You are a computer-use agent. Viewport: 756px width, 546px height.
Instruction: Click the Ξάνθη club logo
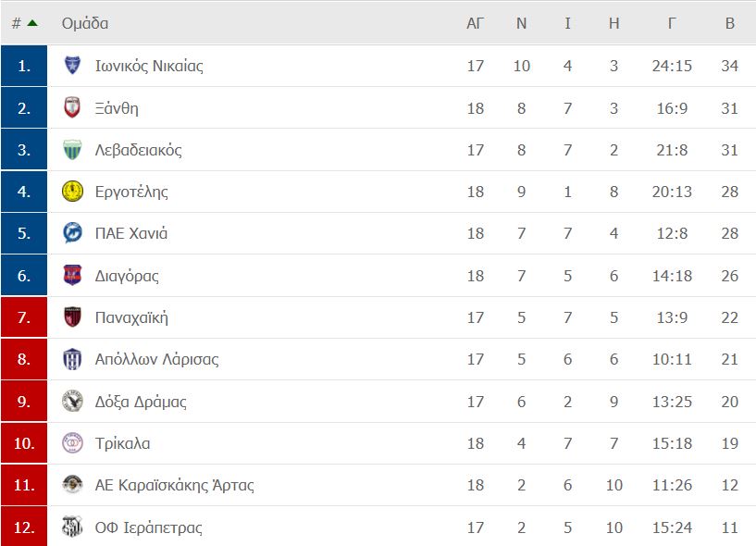[x=72, y=107]
